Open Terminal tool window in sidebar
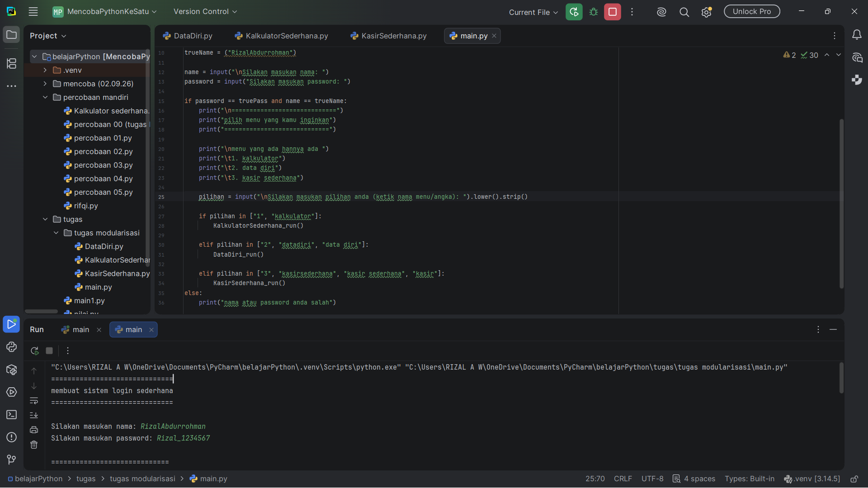This screenshot has height=488, width=868. click(x=12, y=415)
